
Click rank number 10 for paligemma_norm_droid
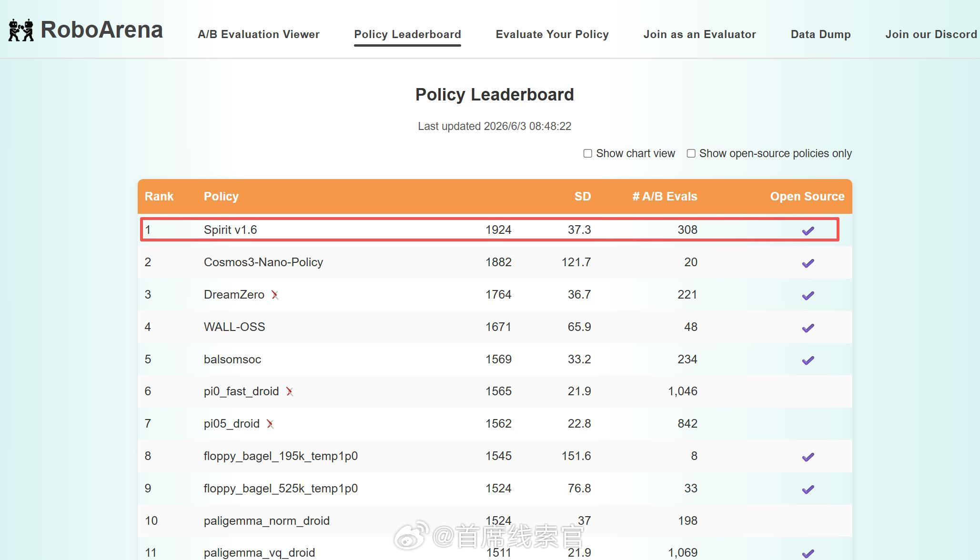coord(151,520)
